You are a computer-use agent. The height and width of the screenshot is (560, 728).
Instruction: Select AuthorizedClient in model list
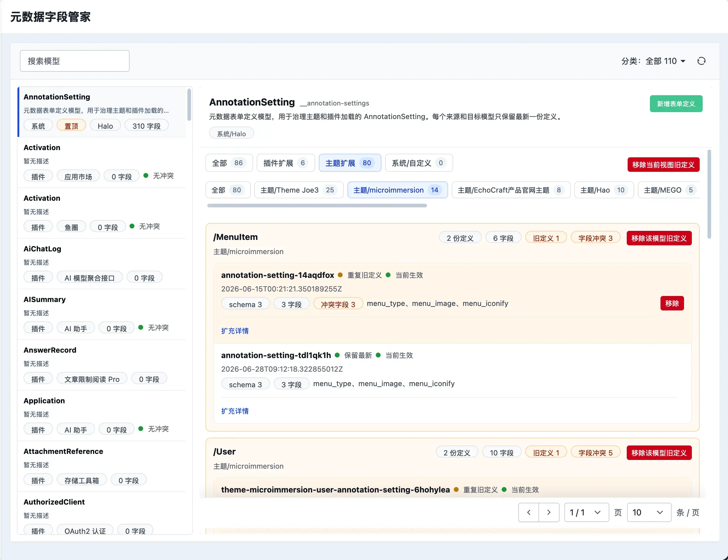click(102, 513)
